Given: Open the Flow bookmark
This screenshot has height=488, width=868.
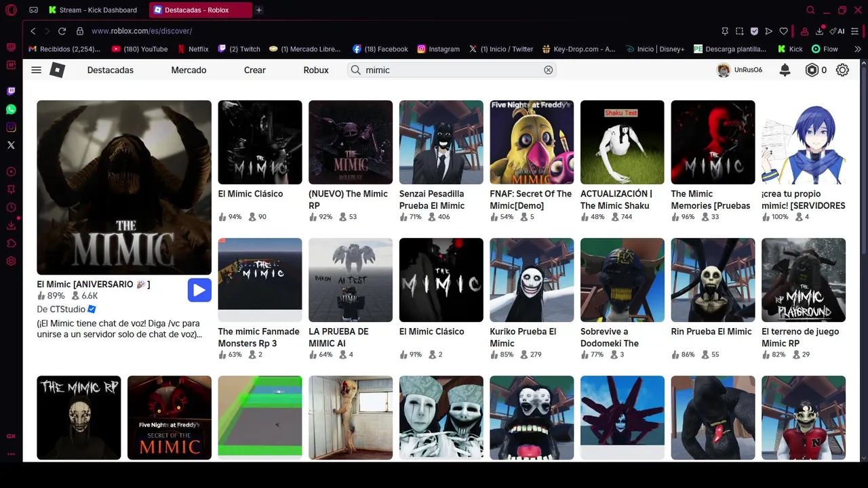Looking at the screenshot, I should coord(825,49).
